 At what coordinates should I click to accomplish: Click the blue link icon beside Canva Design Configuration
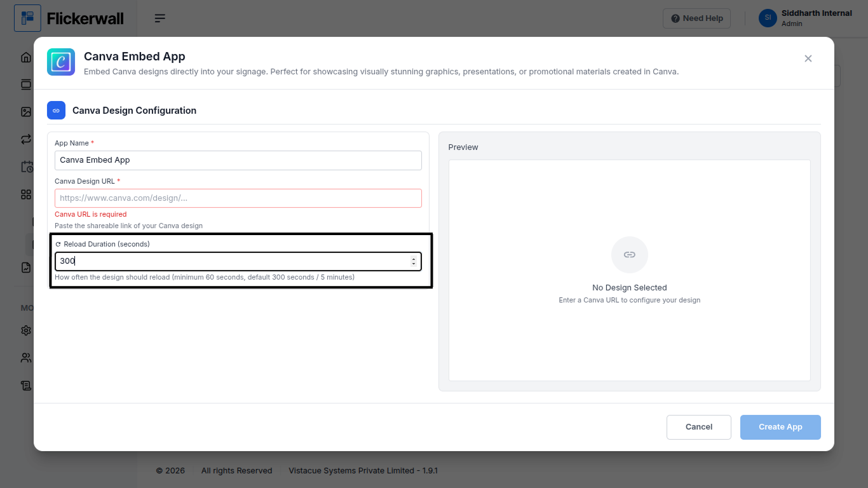click(x=56, y=111)
